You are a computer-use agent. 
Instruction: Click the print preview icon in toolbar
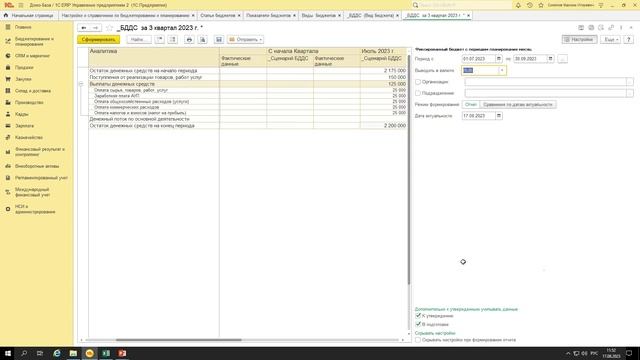pyautogui.click(x=202, y=40)
